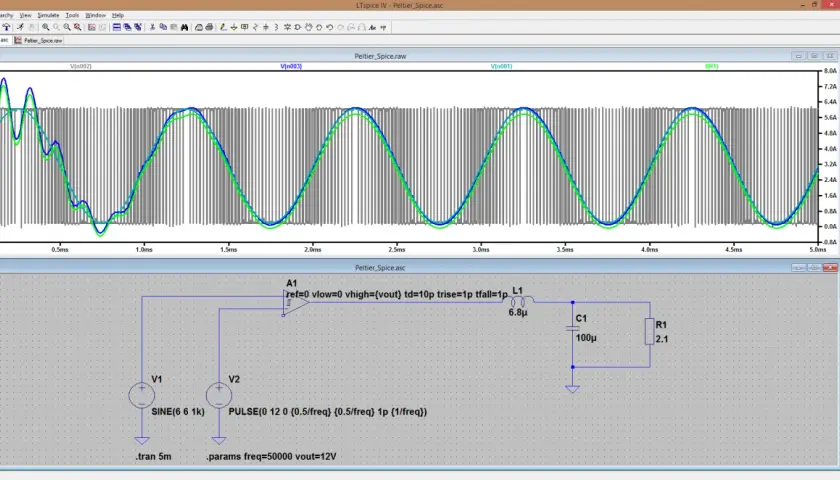The height and width of the screenshot is (480, 840).
Task: Click the Cascade Windows toolbar icon
Action: tap(127, 27)
